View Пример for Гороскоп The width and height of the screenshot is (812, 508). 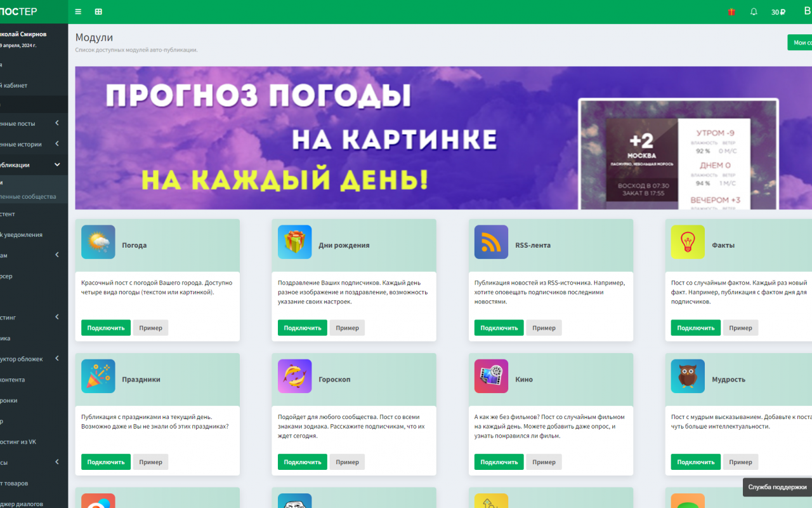[x=348, y=462]
